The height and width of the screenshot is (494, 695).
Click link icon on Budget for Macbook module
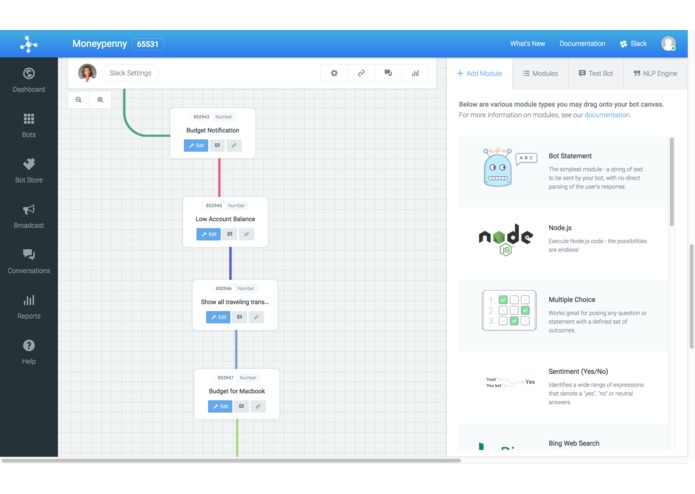pos(258,406)
